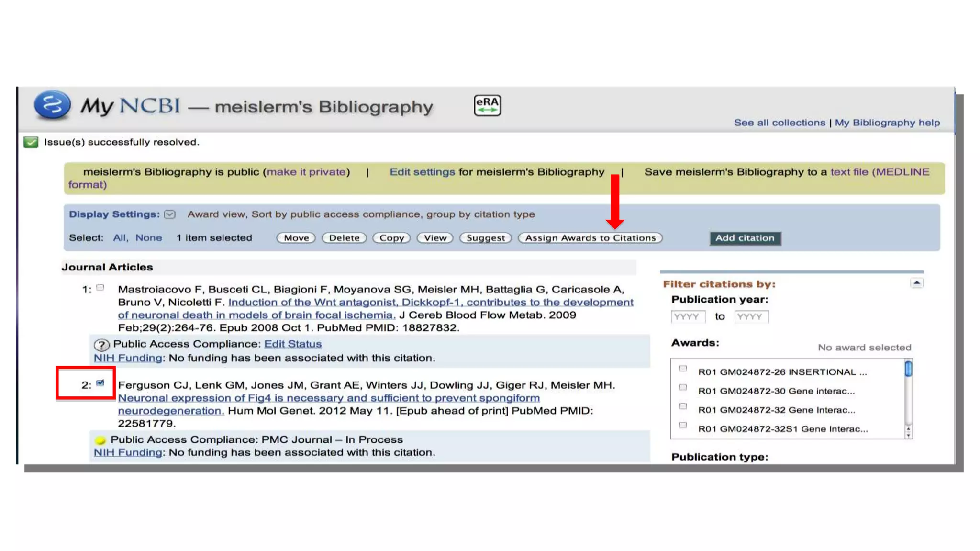The image size is (980, 551).
Task: Tick the R01 GM024872-32S1 award checkbox
Action: (x=683, y=425)
